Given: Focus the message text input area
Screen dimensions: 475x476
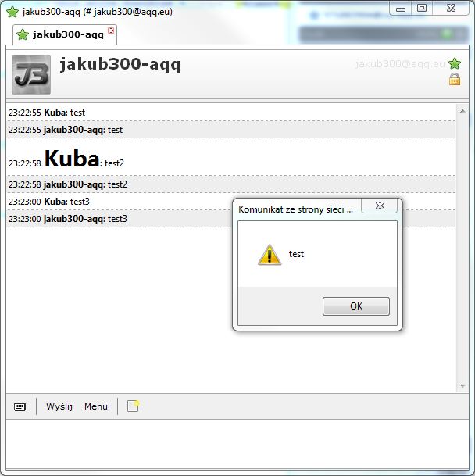Looking at the screenshot, I should coord(237,444).
